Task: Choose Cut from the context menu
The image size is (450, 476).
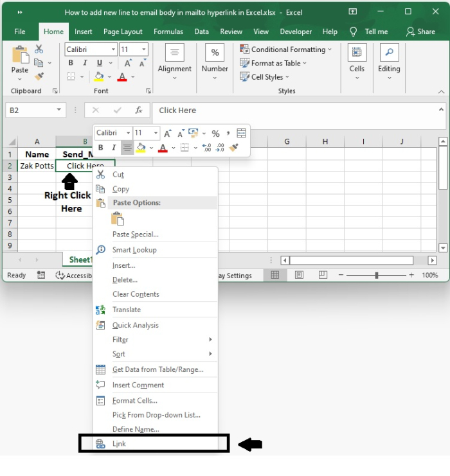Action: (x=156, y=175)
